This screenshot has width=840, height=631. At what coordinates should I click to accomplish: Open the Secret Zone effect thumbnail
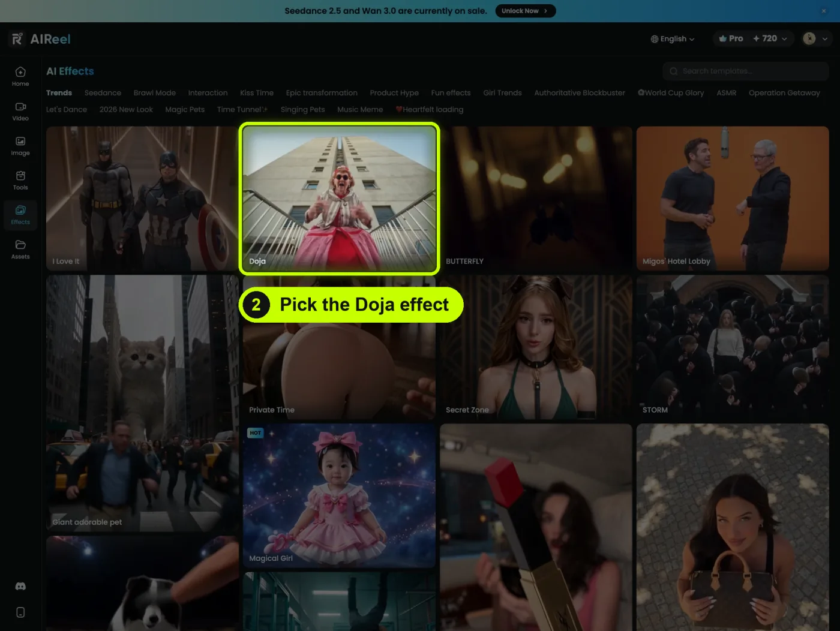pyautogui.click(x=536, y=347)
